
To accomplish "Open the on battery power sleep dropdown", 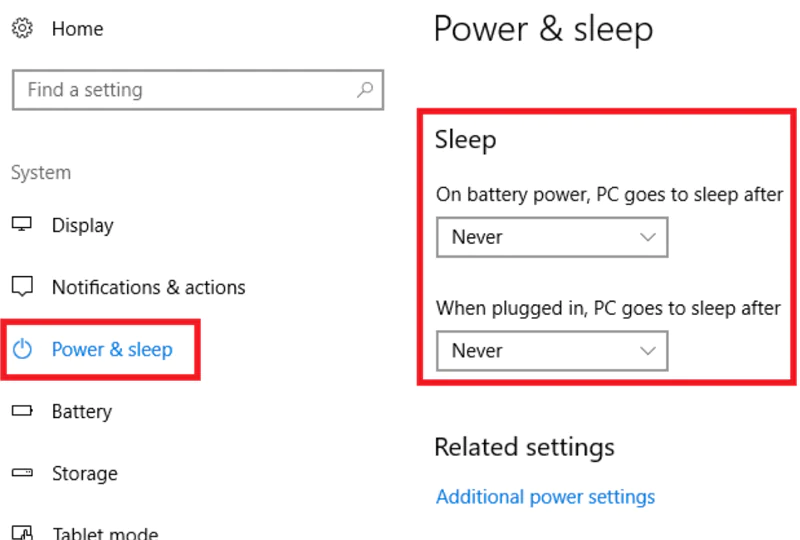I will point(551,237).
